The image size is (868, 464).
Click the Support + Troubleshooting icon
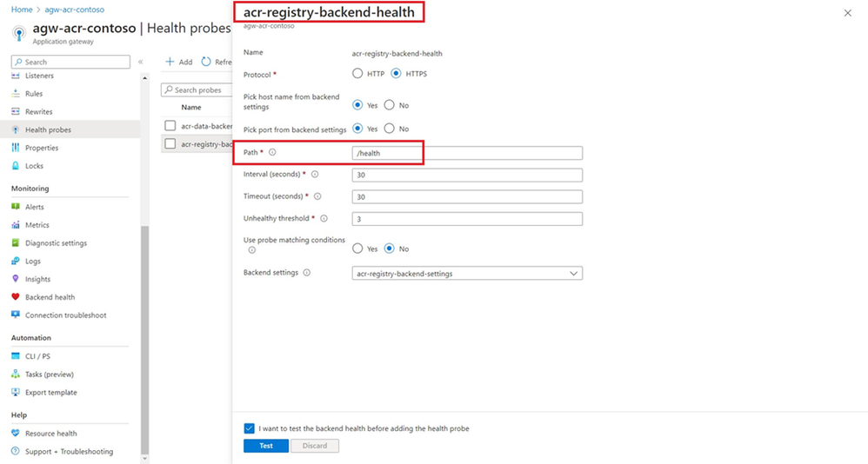coord(16,451)
